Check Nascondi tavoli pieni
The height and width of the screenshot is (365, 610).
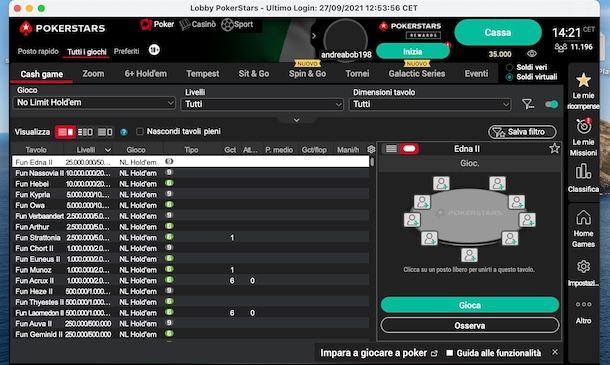point(140,132)
